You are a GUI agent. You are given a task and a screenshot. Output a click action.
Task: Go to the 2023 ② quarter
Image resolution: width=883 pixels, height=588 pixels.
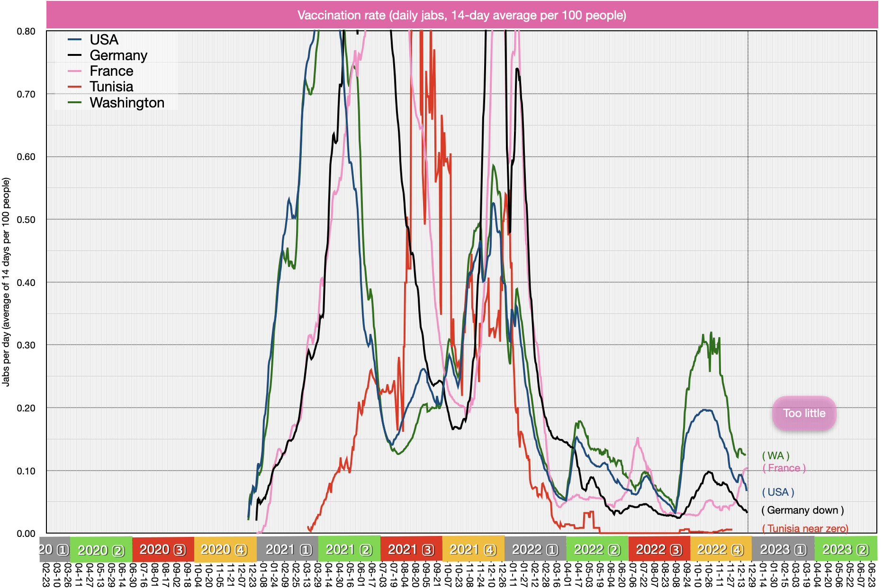click(846, 550)
